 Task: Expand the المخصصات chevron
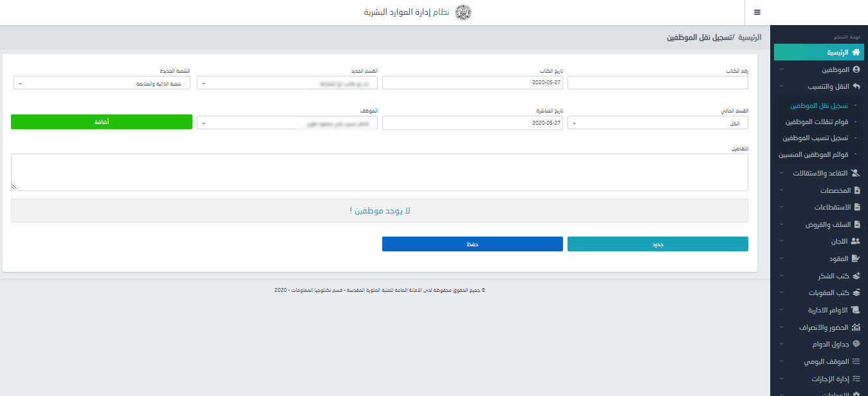[781, 190]
